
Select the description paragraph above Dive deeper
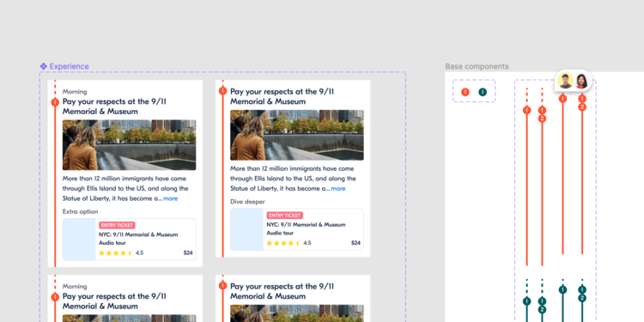pyautogui.click(x=293, y=179)
